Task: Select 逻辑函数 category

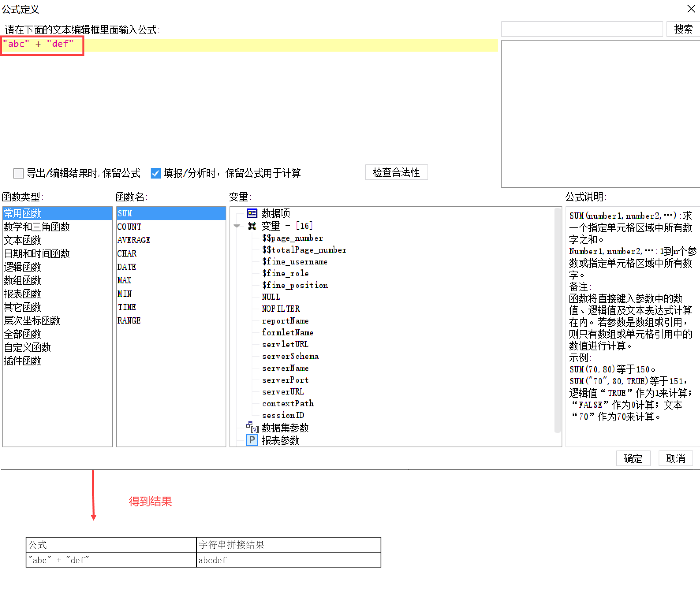Action: tap(58, 267)
